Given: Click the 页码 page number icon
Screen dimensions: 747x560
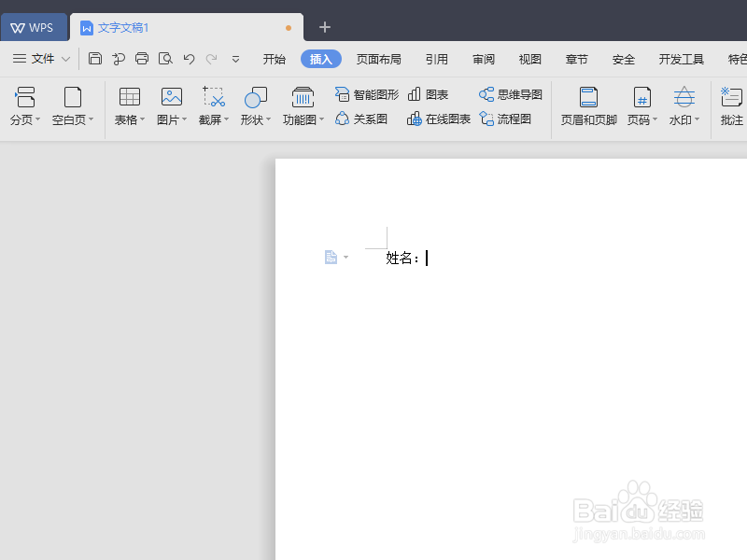Looking at the screenshot, I should 641,97.
